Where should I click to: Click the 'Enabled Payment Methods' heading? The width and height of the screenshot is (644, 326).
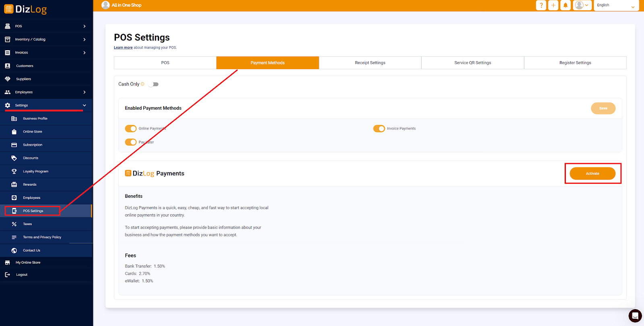point(153,108)
